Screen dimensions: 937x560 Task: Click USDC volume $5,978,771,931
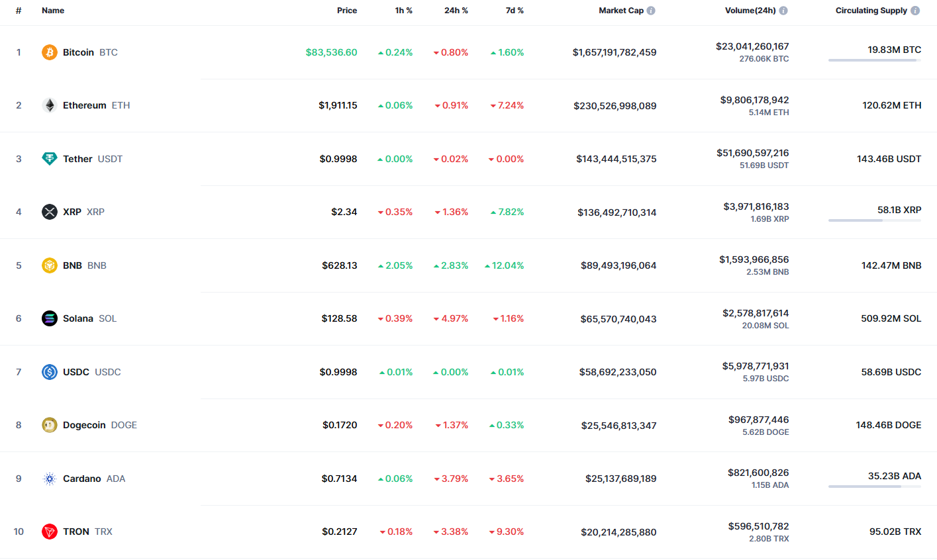click(x=756, y=366)
